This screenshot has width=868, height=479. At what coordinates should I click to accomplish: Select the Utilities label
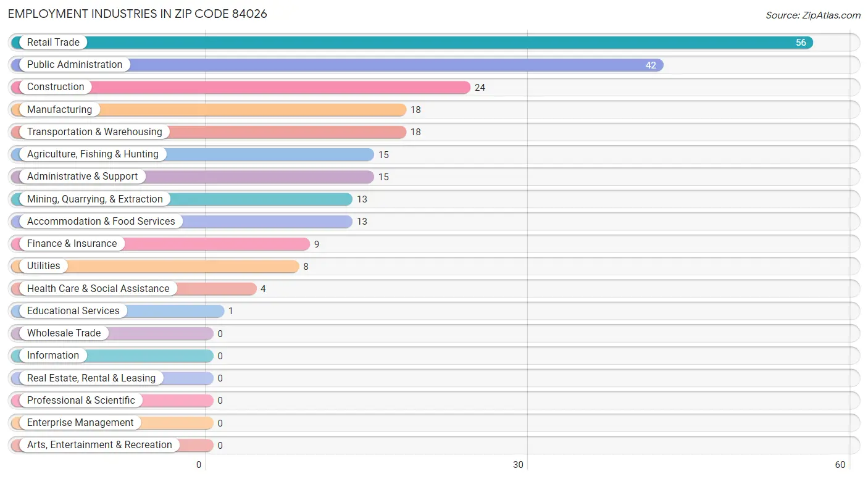click(44, 265)
